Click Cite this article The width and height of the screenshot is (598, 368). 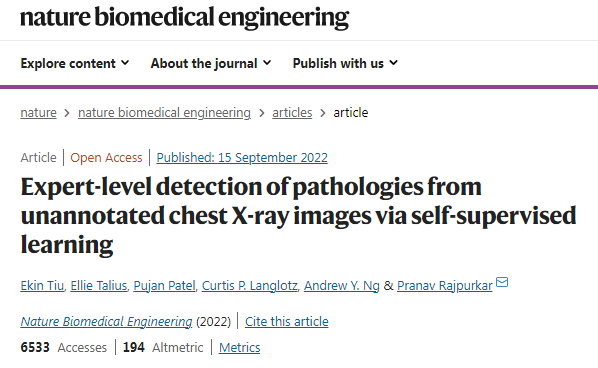pyautogui.click(x=286, y=321)
